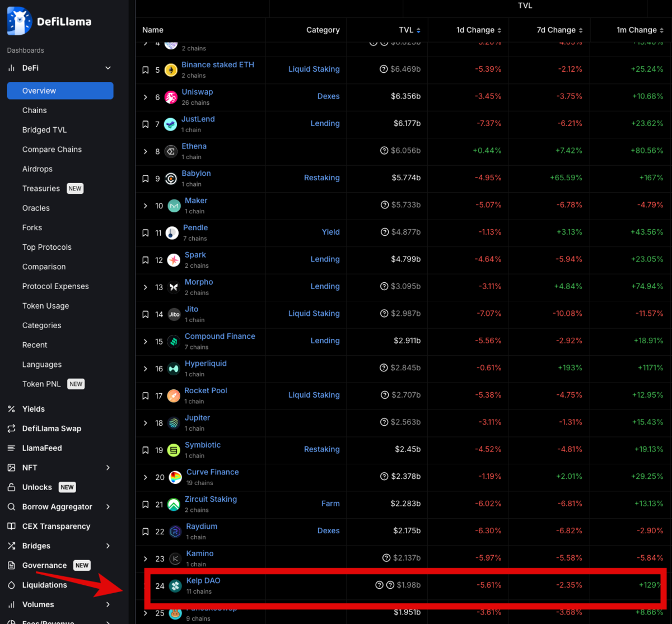Open Farm category for Zircuit Staking
The height and width of the screenshot is (624, 672).
[330, 504]
